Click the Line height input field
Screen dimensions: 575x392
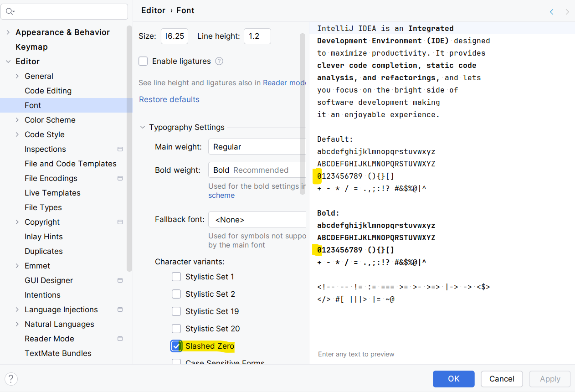pyautogui.click(x=257, y=36)
